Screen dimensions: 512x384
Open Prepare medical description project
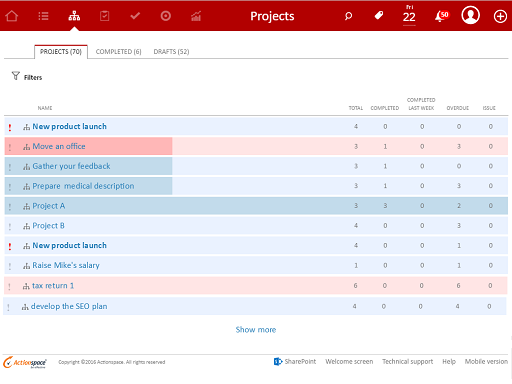83,186
